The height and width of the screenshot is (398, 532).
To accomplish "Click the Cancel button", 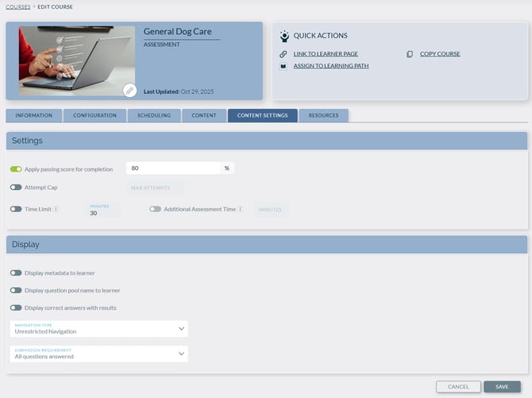I will tap(458, 387).
